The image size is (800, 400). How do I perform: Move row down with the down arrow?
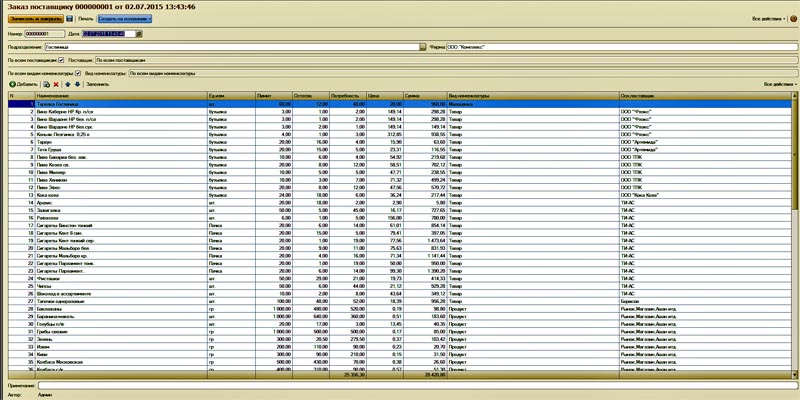[x=77, y=84]
